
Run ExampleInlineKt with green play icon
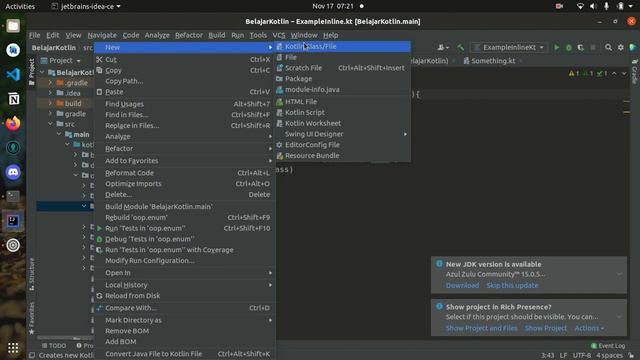point(556,47)
